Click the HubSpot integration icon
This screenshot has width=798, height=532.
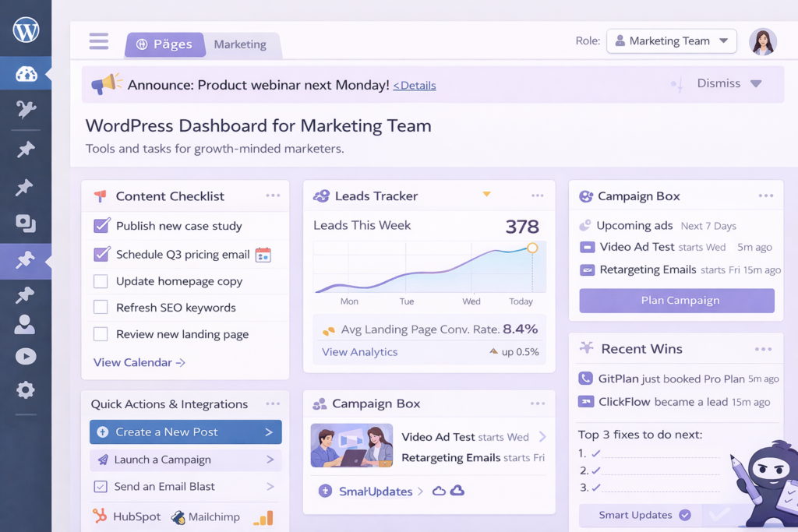click(x=100, y=516)
